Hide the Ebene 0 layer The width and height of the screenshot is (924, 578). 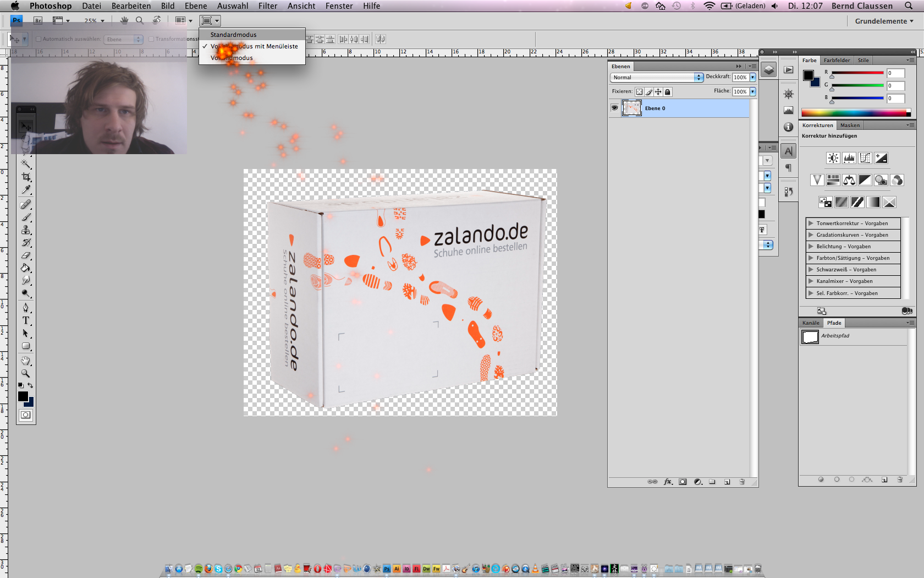614,108
